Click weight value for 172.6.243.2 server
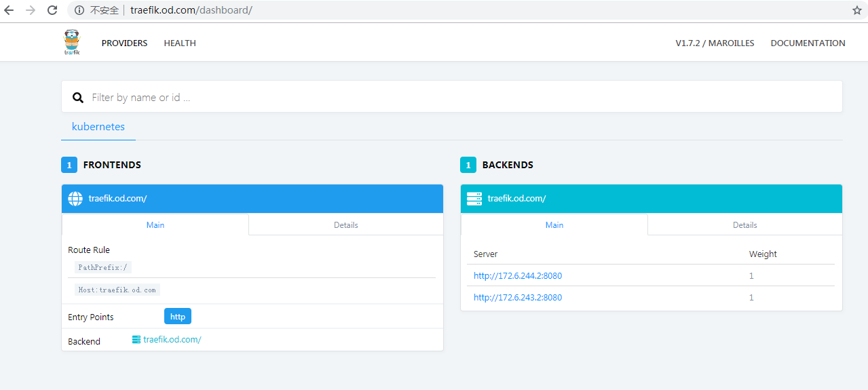The image size is (868, 390). click(x=751, y=298)
